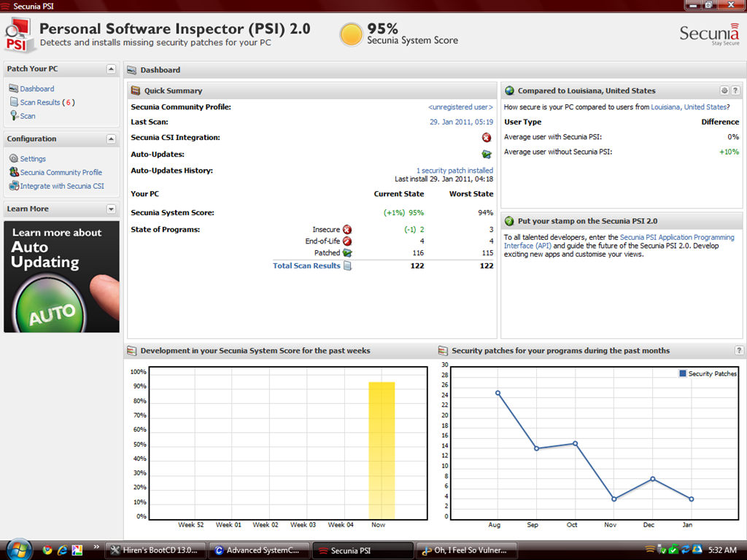The width and height of the screenshot is (747, 560).
Task: Open Settings under Configuration
Action: point(33,158)
